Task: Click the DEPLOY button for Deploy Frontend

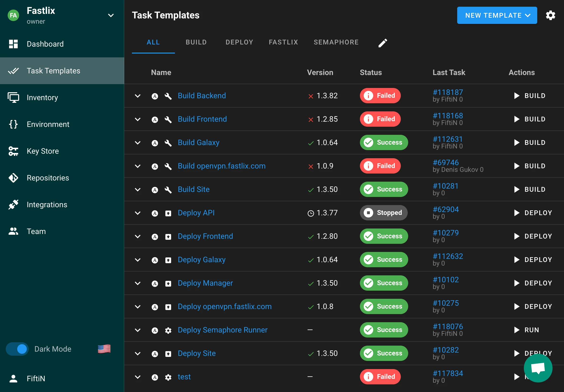Action: pyautogui.click(x=533, y=236)
